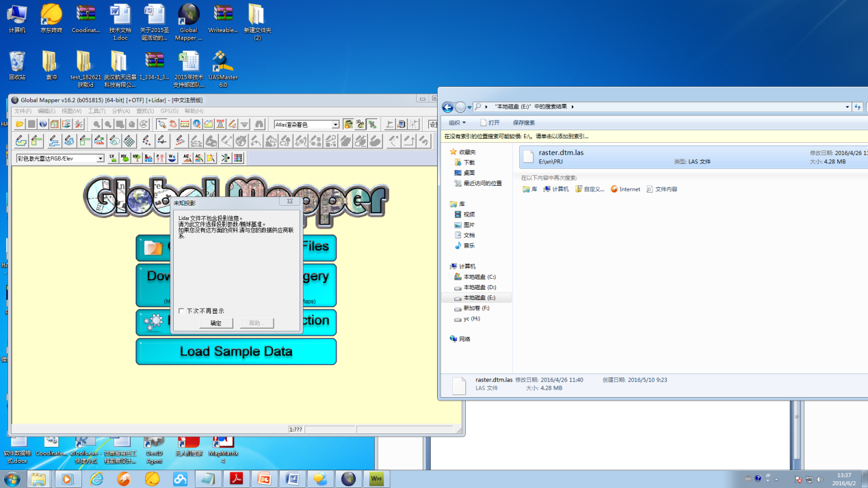Click the 帮助 button in the dialog
This screenshot has width=868, height=488.
(x=257, y=323)
